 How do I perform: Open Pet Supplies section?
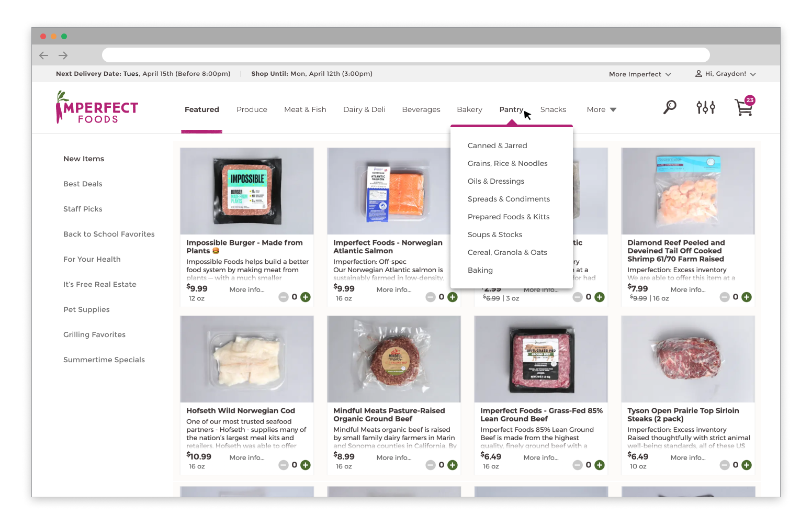click(86, 309)
